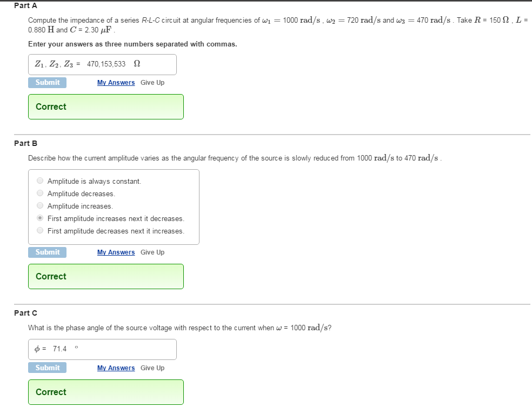Click Give Up in Part A
Viewport: 532px width, 407px height.
(x=152, y=83)
